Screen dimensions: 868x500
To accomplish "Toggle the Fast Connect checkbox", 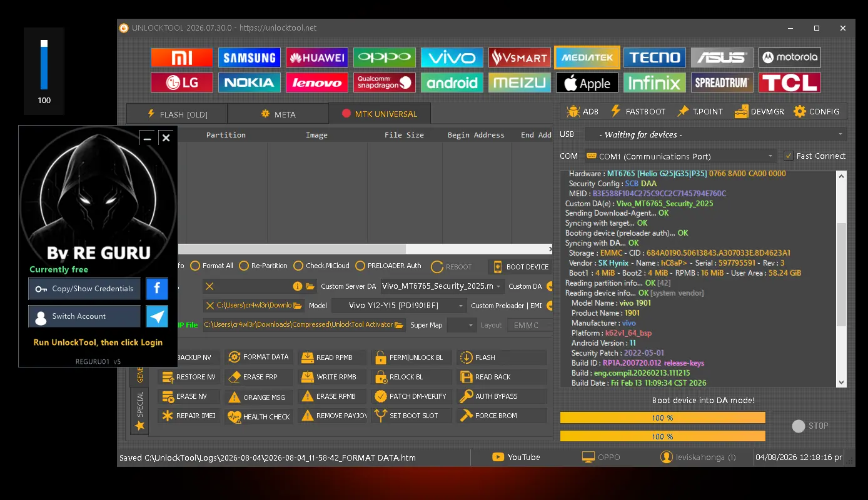I will coord(789,156).
